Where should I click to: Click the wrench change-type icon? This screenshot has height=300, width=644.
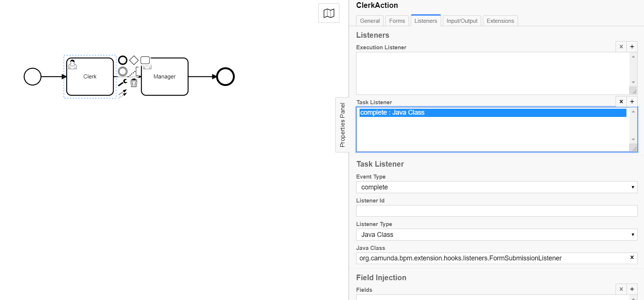pyautogui.click(x=123, y=83)
